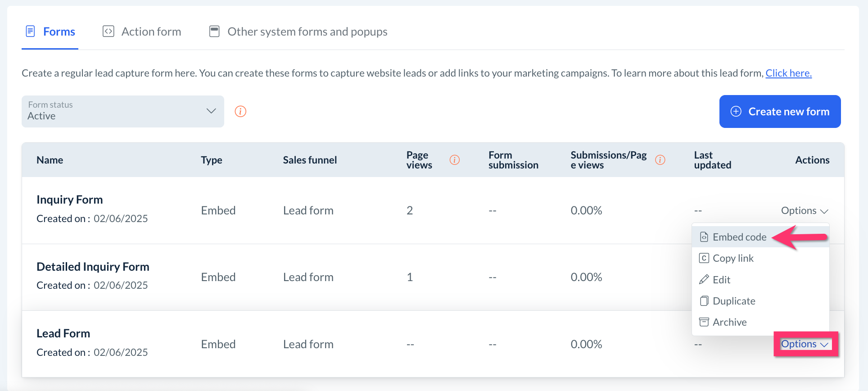This screenshot has width=868, height=391.
Task: Click the Page views info icon
Action: point(455,160)
